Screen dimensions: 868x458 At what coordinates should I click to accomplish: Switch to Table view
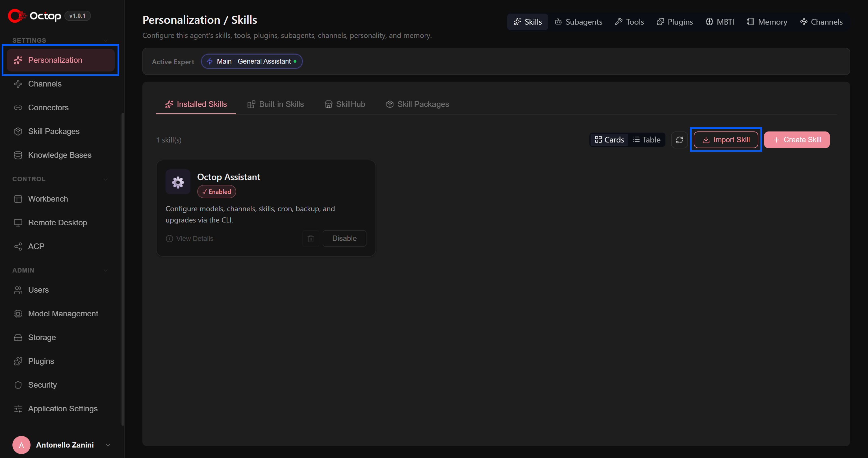click(x=646, y=140)
